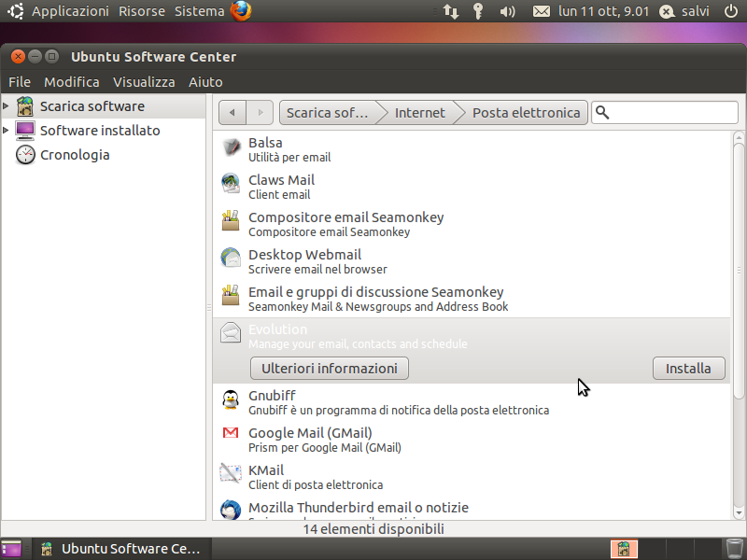Viewport: 747px width, 560px height.
Task: Click the Mozilla Thunderbird icon
Action: [231, 510]
